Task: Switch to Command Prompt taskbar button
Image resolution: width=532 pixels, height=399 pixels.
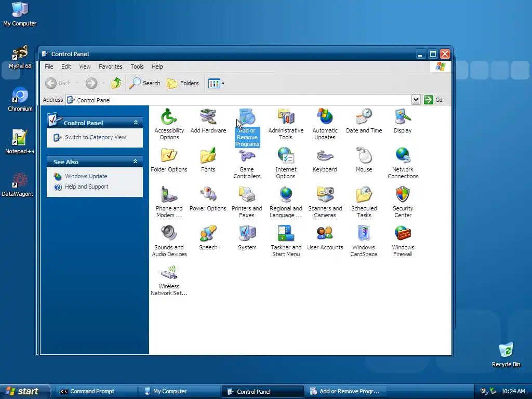Action: (x=96, y=391)
